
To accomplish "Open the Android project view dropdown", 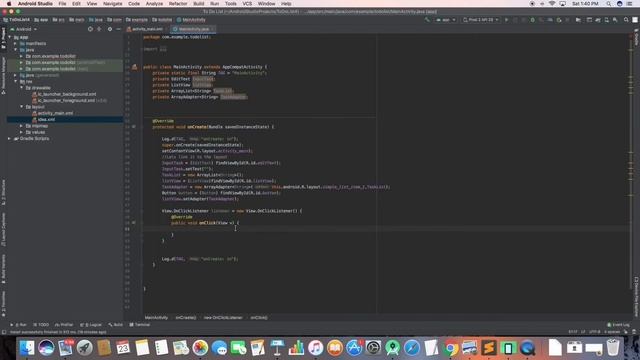I will point(24,29).
